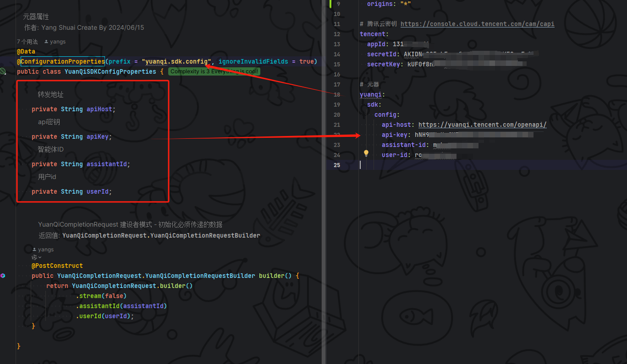The width and height of the screenshot is (627, 364).
Task: Click the '# 元器' YAML comment
Action: tap(369, 84)
